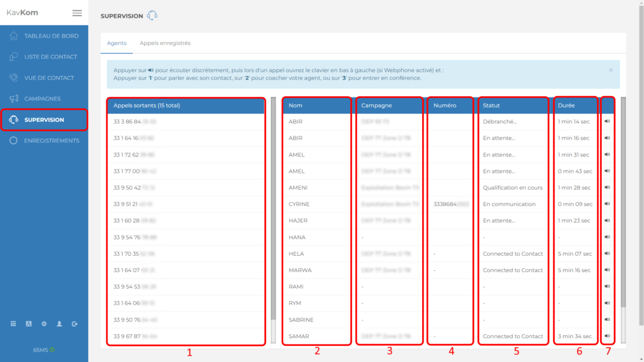The image size is (644, 362).
Task: Switch to the Appels enregistrés tab
Action: (165, 43)
